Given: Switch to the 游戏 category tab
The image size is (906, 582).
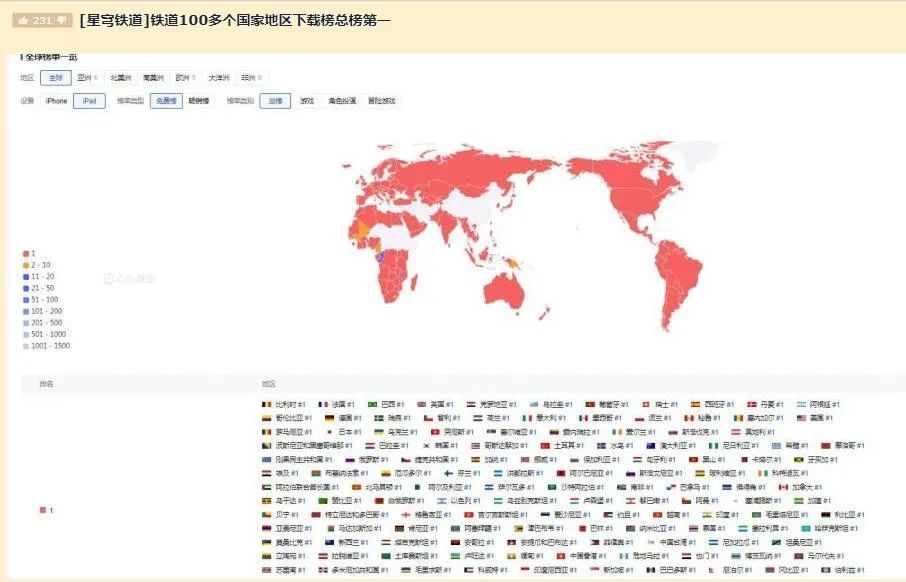Looking at the screenshot, I should pos(307,101).
